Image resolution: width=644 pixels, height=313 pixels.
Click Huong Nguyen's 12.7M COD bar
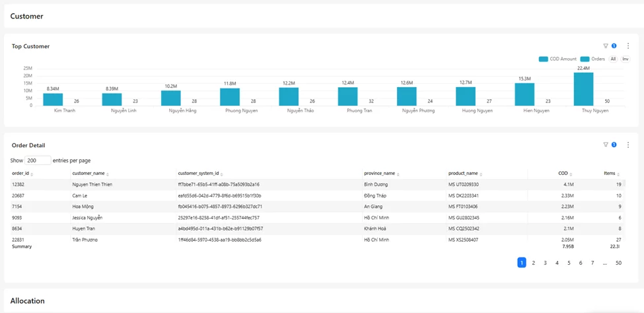[x=466, y=96]
